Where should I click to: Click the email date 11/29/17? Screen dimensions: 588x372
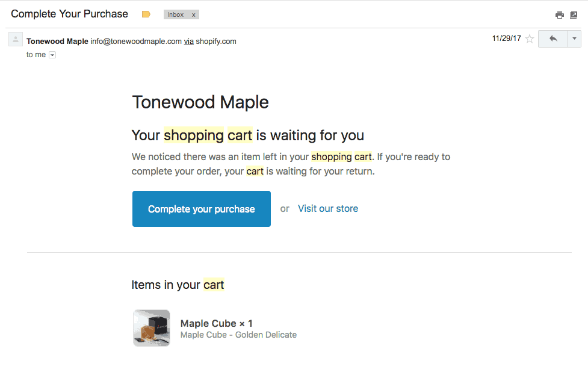(506, 39)
